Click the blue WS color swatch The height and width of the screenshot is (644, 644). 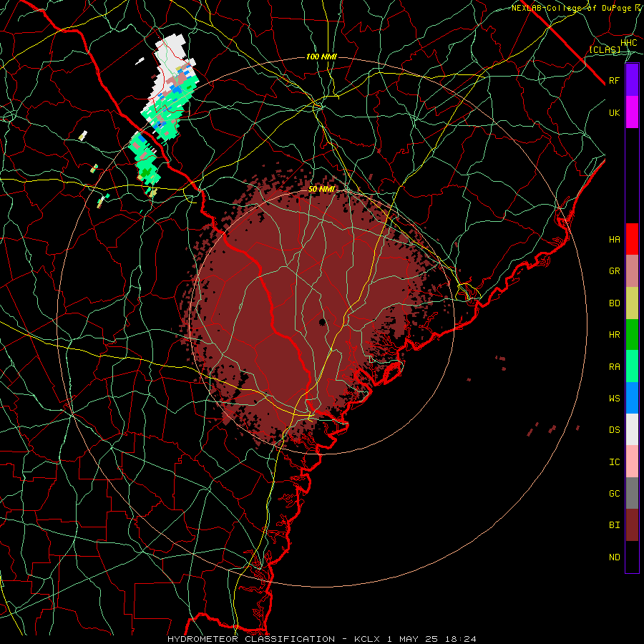[632, 398]
